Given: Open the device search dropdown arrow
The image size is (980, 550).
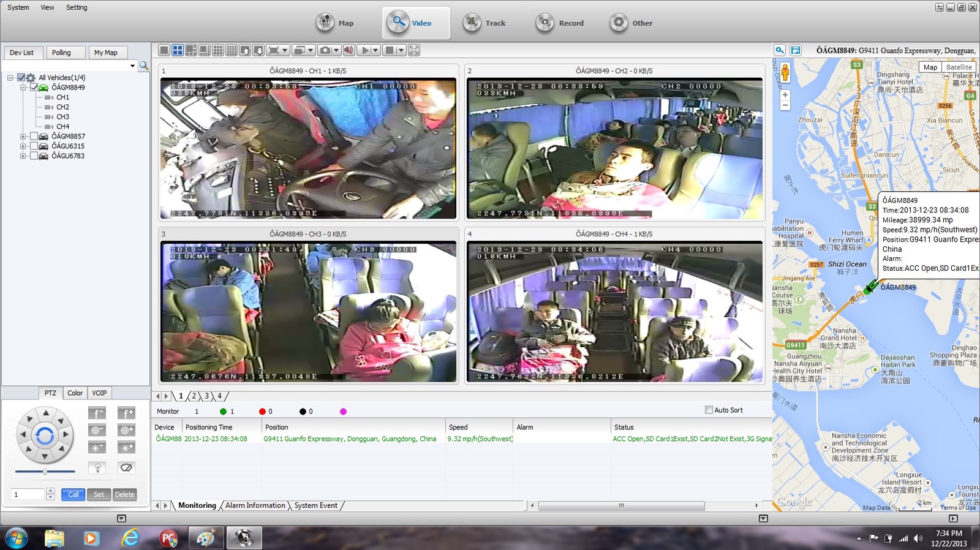Looking at the screenshot, I should point(132,66).
